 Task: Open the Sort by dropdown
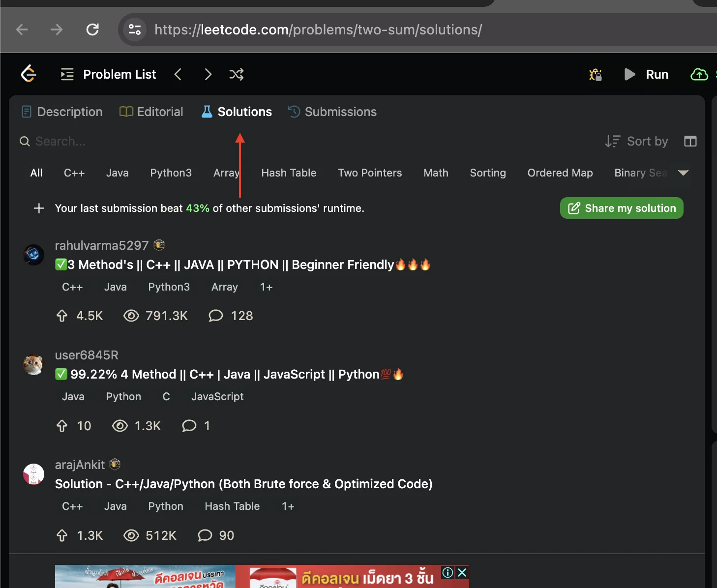(636, 142)
